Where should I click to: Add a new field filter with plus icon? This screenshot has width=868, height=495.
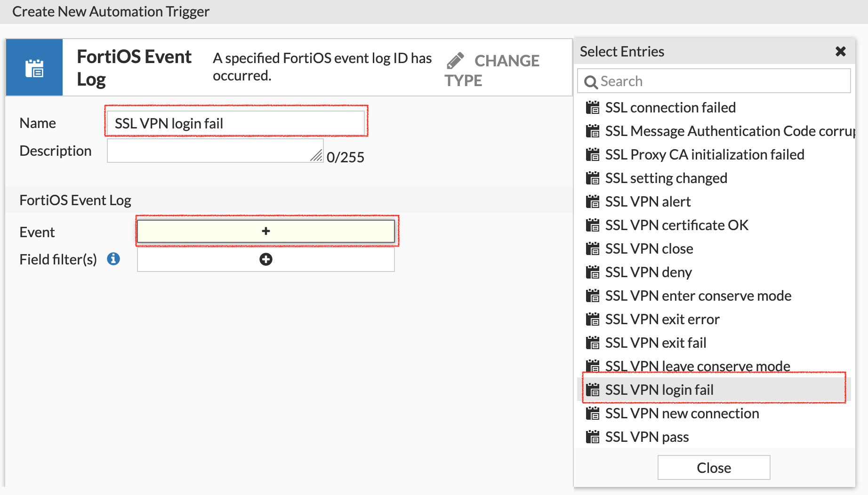266,259
